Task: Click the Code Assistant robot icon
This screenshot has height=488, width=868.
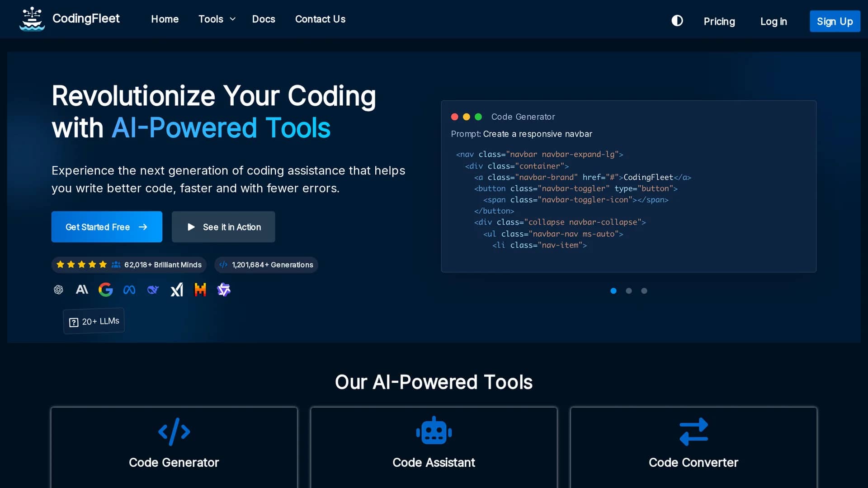Action: coord(434,431)
